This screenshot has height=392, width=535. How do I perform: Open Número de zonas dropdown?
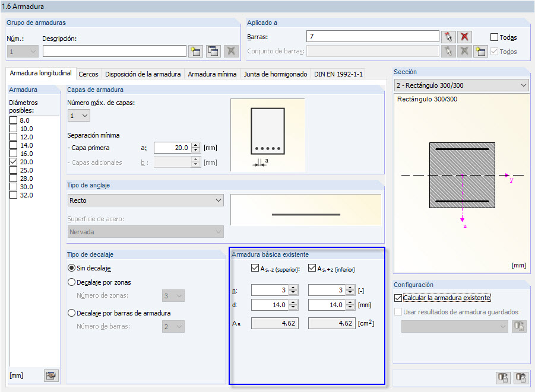pyautogui.click(x=173, y=295)
